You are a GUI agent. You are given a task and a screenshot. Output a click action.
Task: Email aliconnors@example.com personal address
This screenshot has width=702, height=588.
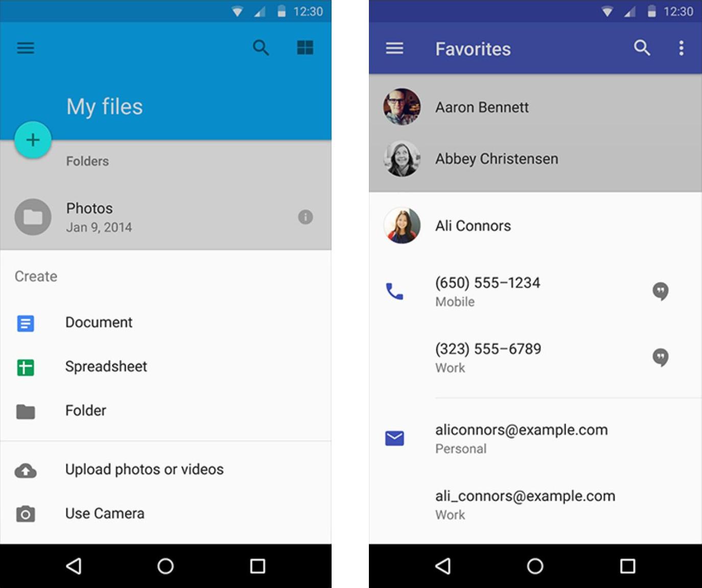(x=521, y=438)
